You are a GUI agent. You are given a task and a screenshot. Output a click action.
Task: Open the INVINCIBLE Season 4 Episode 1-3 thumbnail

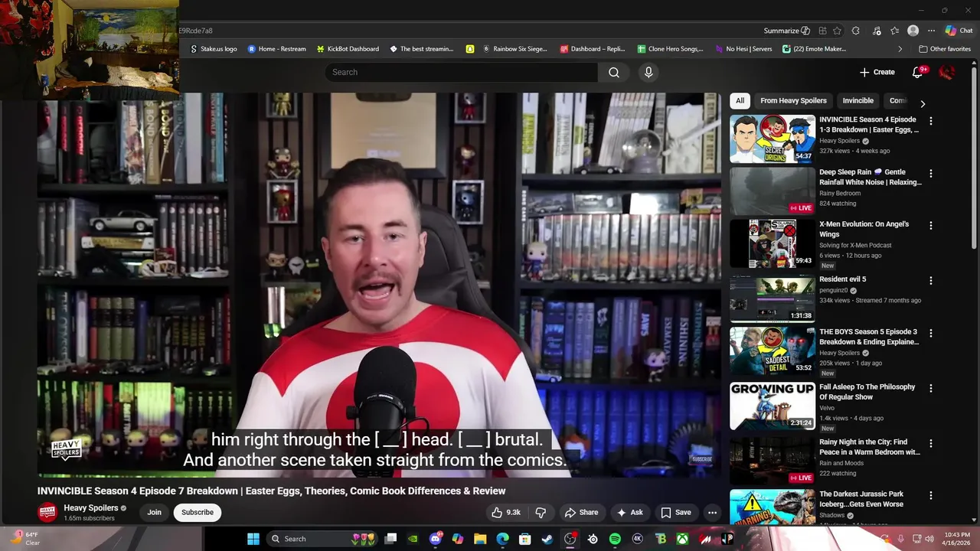pos(773,139)
